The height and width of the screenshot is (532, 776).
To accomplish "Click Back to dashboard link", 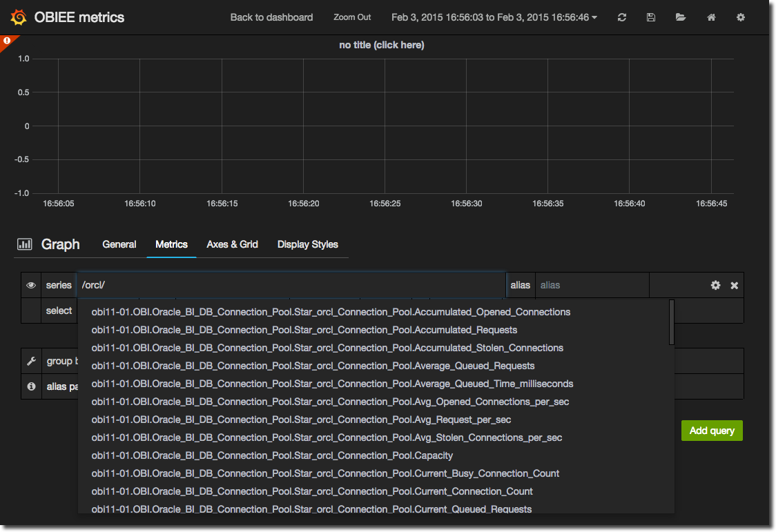I will tap(271, 17).
